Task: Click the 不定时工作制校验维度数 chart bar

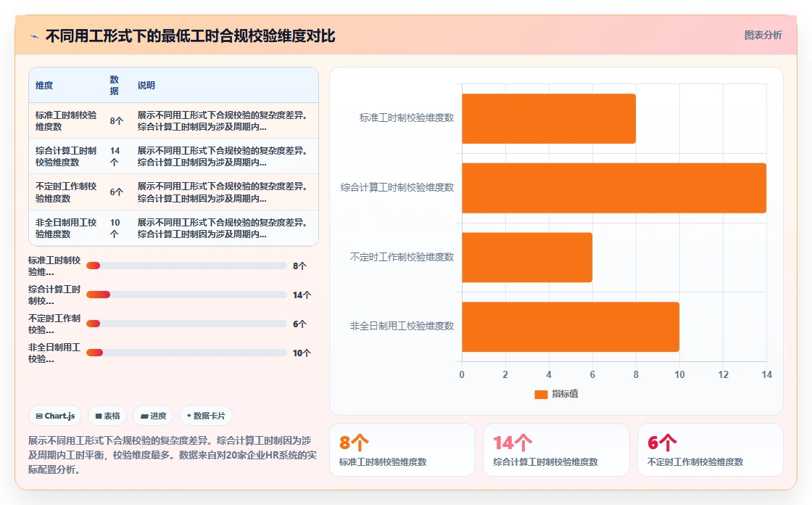Action: point(527,257)
